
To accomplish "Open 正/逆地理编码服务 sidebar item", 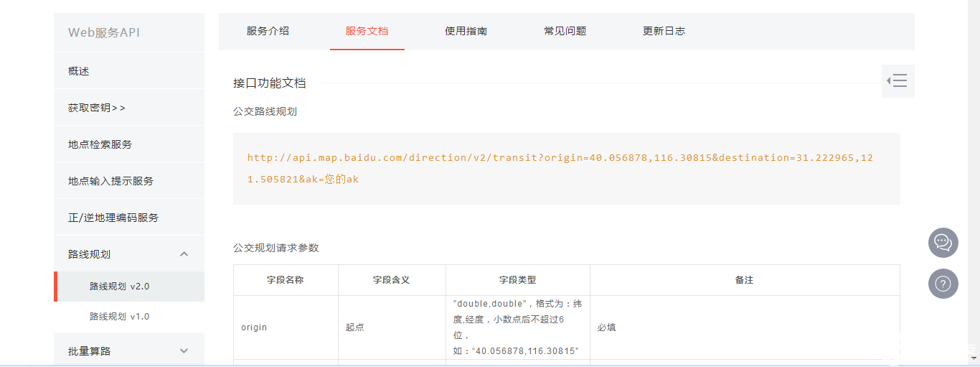I will coord(129,218).
